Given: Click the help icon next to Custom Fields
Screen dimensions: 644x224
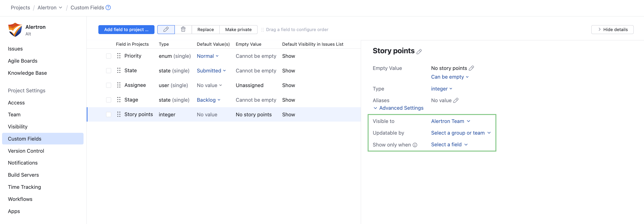Looking at the screenshot, I should point(108,8).
